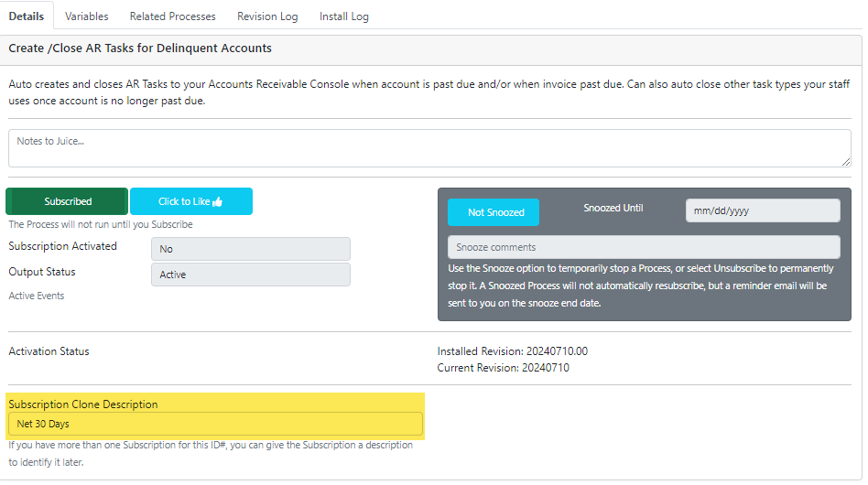Click the Click to Like button

point(191,201)
